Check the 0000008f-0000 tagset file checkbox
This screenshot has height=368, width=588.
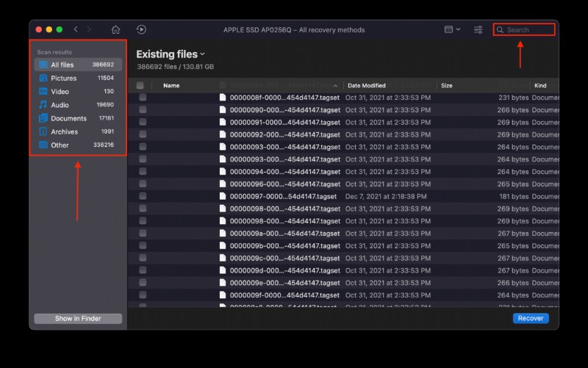[x=143, y=98]
